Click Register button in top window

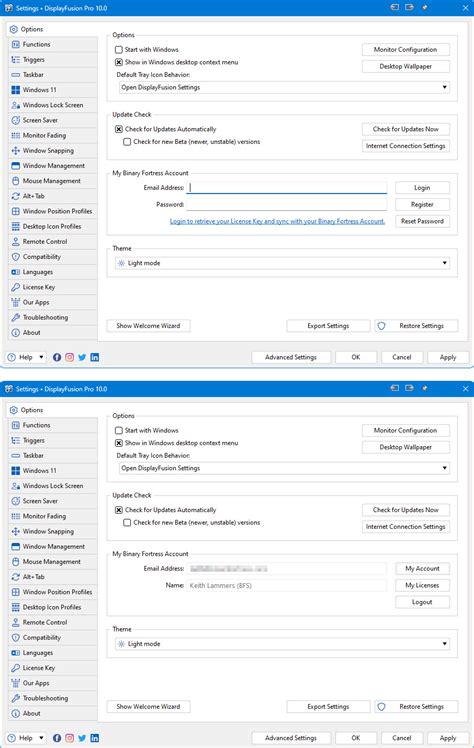(x=422, y=205)
